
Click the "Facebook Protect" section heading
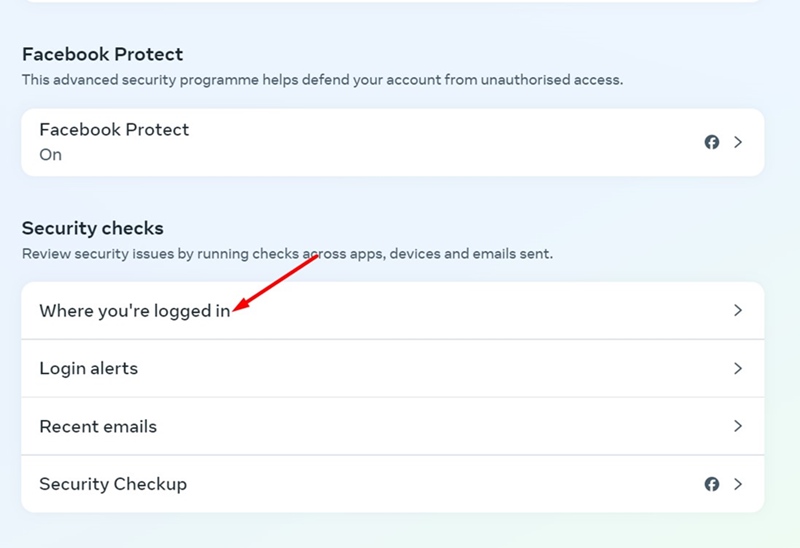(102, 54)
